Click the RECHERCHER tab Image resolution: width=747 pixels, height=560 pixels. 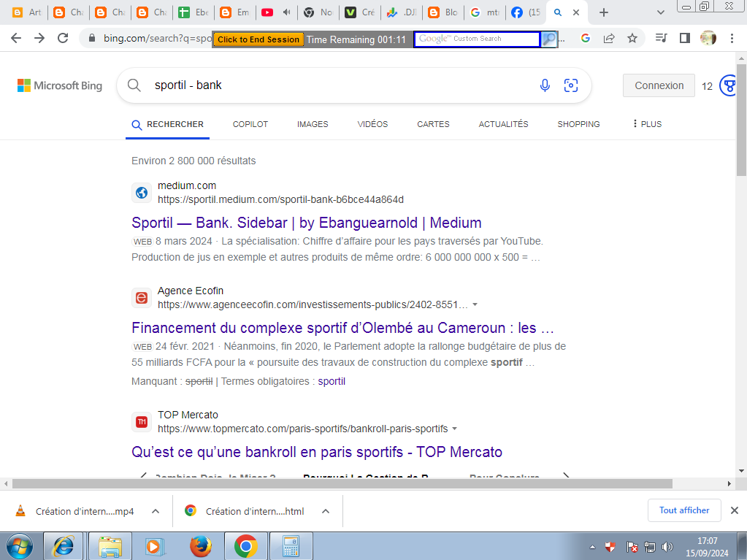click(x=168, y=125)
